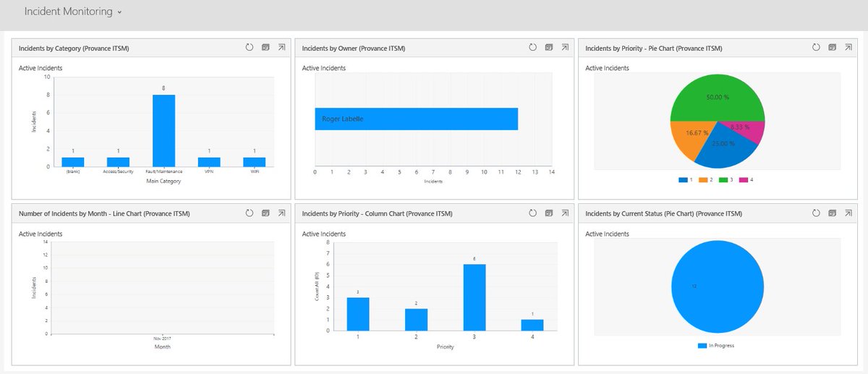The width and height of the screenshot is (868, 374).
Task: Select the WiFi category bar
Action: point(255,162)
